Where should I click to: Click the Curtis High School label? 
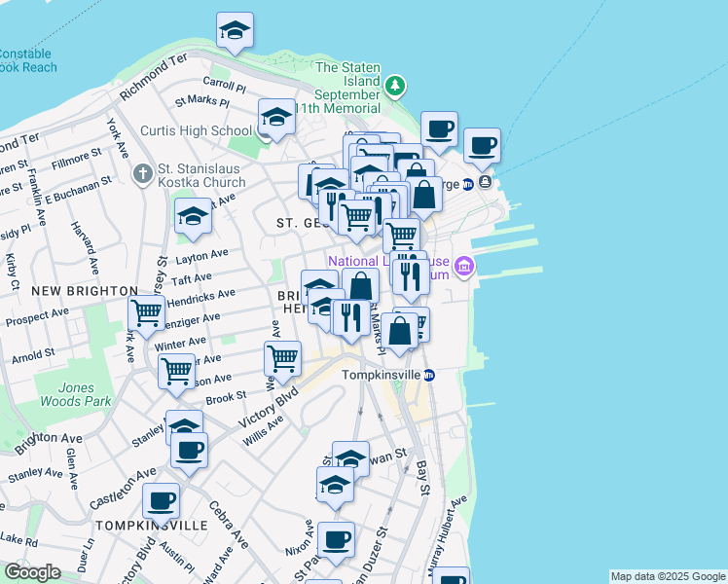pyautogui.click(x=196, y=130)
